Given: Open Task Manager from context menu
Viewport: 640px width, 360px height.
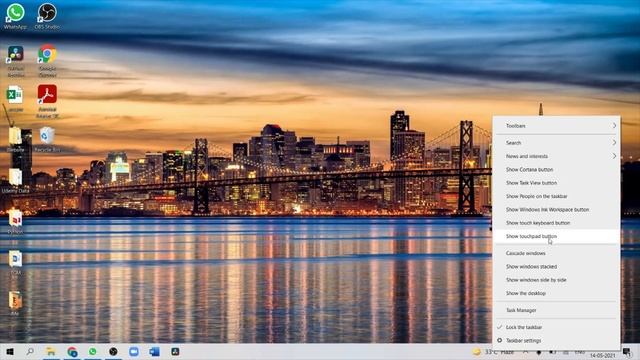Looking at the screenshot, I should click(x=556, y=310).
